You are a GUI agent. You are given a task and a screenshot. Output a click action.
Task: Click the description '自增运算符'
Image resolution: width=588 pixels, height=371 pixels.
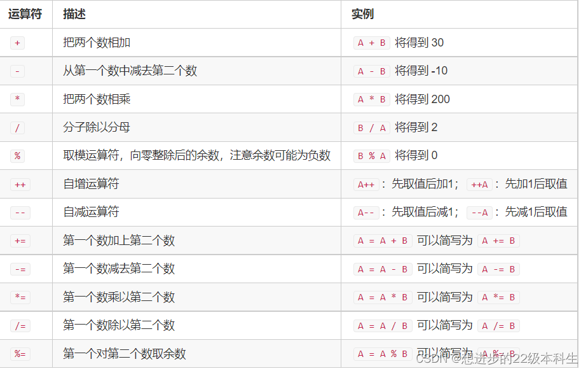[x=91, y=184]
